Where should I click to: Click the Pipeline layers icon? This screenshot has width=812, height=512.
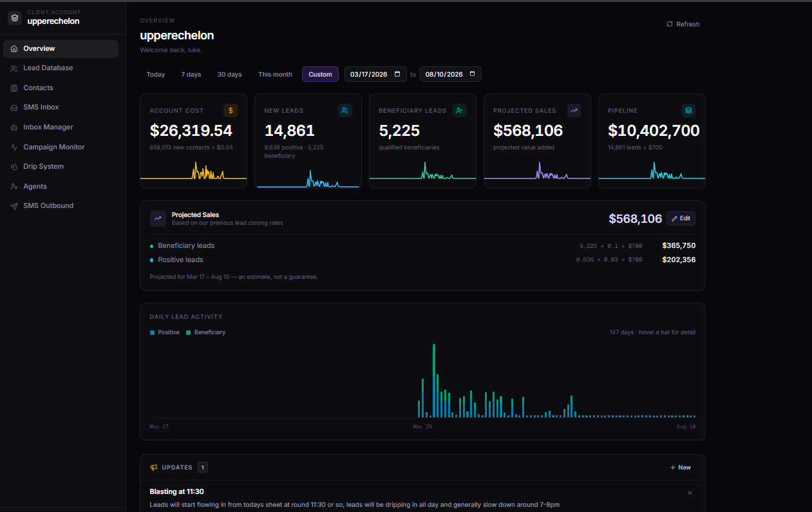click(x=688, y=111)
